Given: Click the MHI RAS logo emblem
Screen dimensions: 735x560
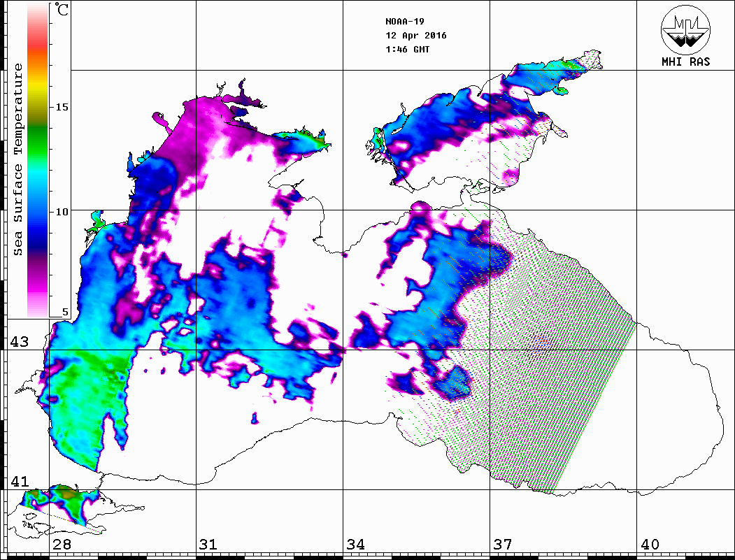Looking at the screenshot, I should coord(685,30).
